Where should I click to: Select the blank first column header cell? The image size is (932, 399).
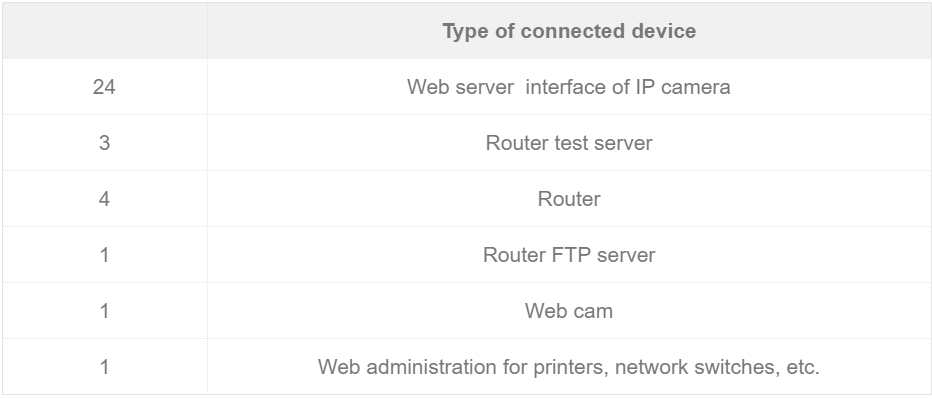105,31
